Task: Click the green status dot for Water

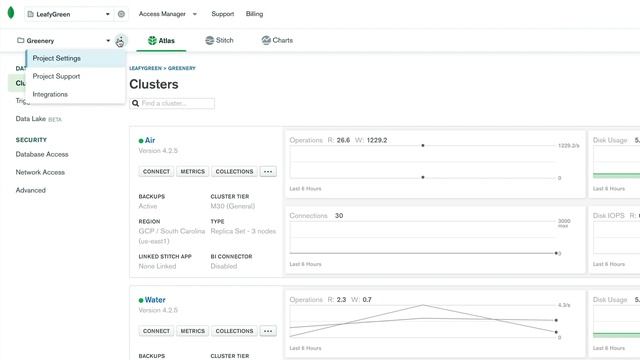Action: coord(141,300)
